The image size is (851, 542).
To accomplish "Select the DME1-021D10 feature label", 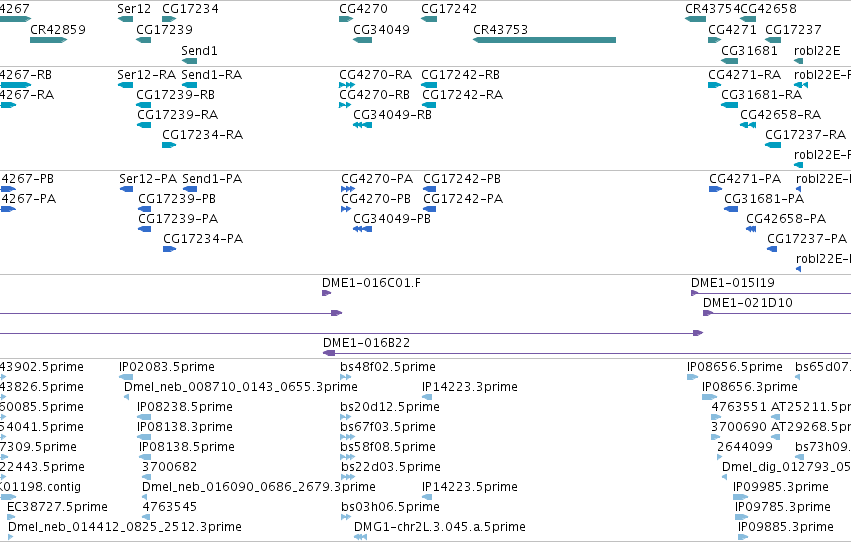I will tap(747, 303).
